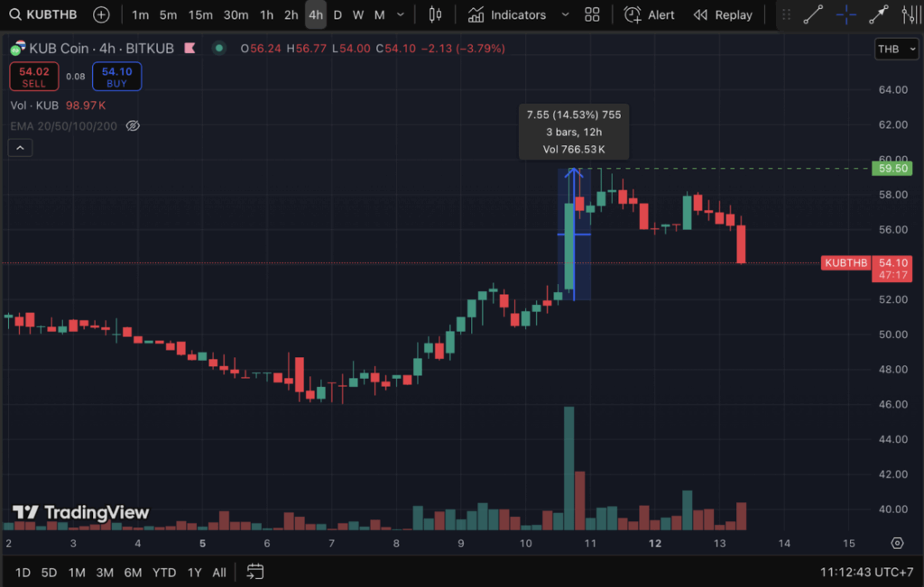Click the add symbol plus icon
This screenshot has width=924, height=587.
[102, 14]
